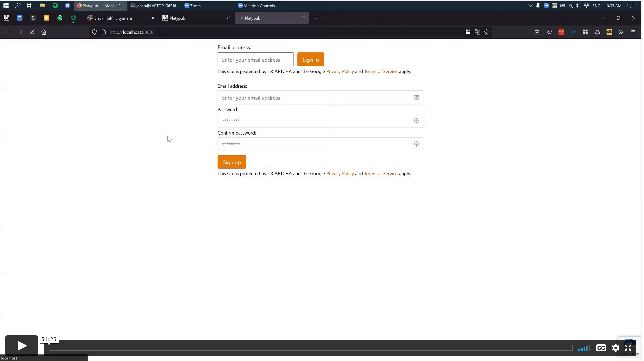This screenshot has width=644, height=361.
Task: Toggle password visibility in Confirm password field
Action: pyautogui.click(x=416, y=144)
